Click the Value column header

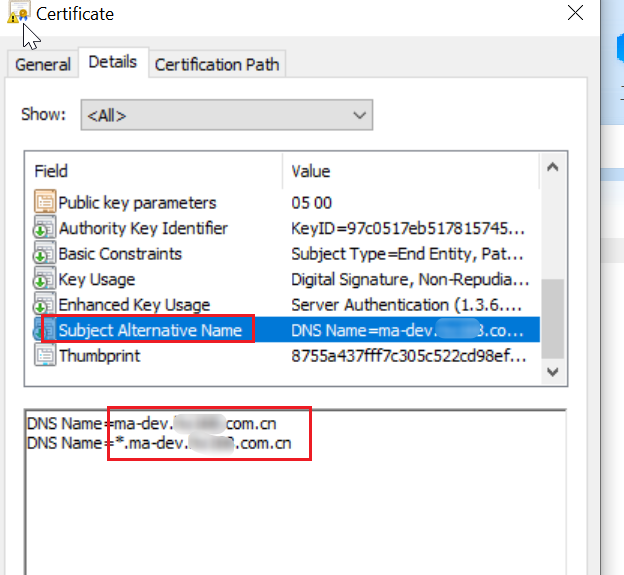[x=411, y=171]
